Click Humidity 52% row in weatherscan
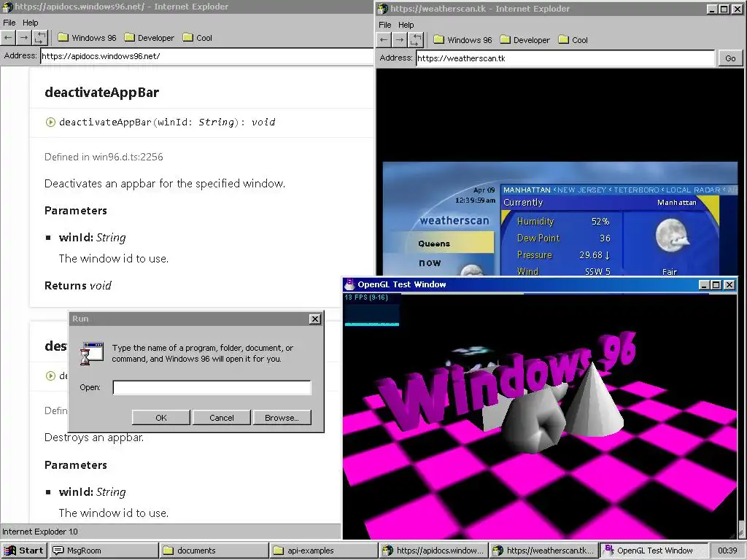 pyautogui.click(x=563, y=222)
